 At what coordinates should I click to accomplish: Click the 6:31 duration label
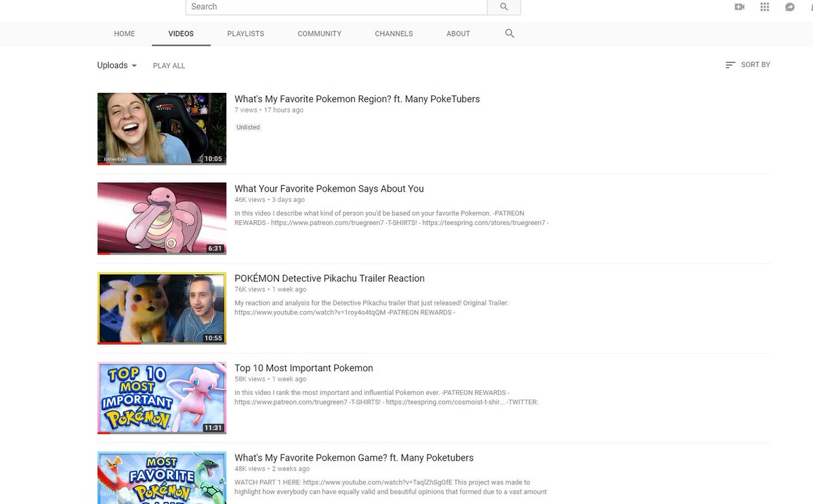pyautogui.click(x=215, y=249)
